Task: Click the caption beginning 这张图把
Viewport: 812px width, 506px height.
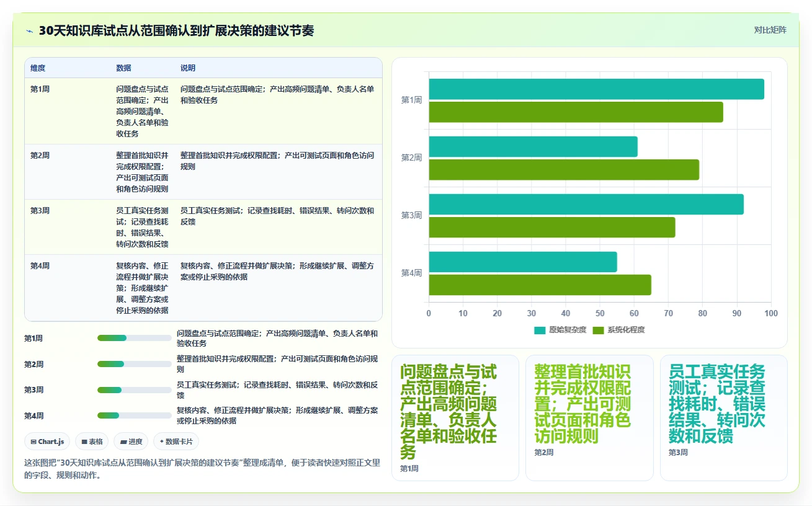Action: 202,469
